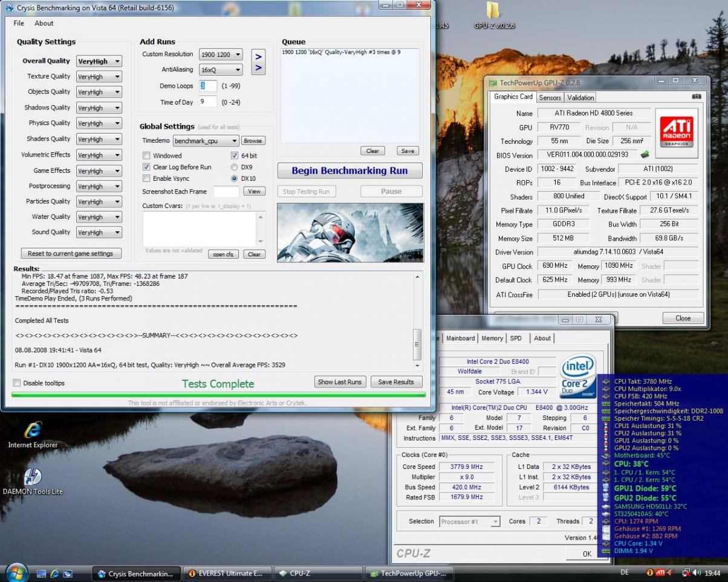The height and width of the screenshot is (582, 728).
Task: Click the green Tests Complete progress bar
Action: click(218, 395)
